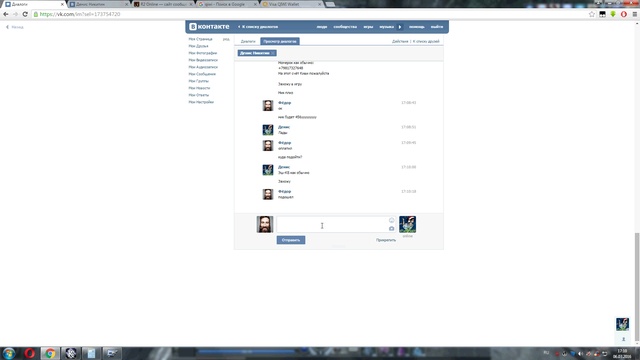Open Мои Сообщения in the sidebar
The width and height of the screenshot is (640, 360).
(202, 74)
